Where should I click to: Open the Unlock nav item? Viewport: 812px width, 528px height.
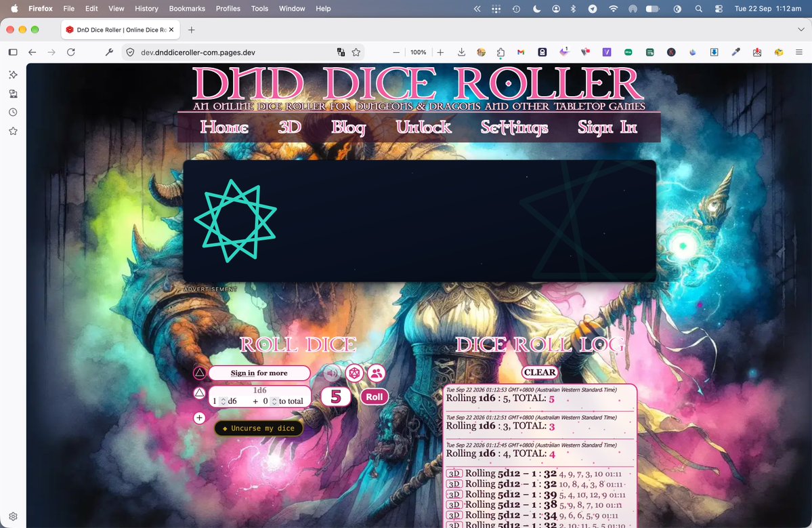(423, 127)
